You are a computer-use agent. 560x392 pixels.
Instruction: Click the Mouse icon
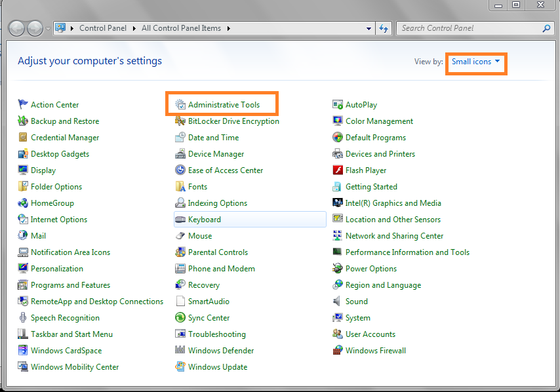coord(180,235)
